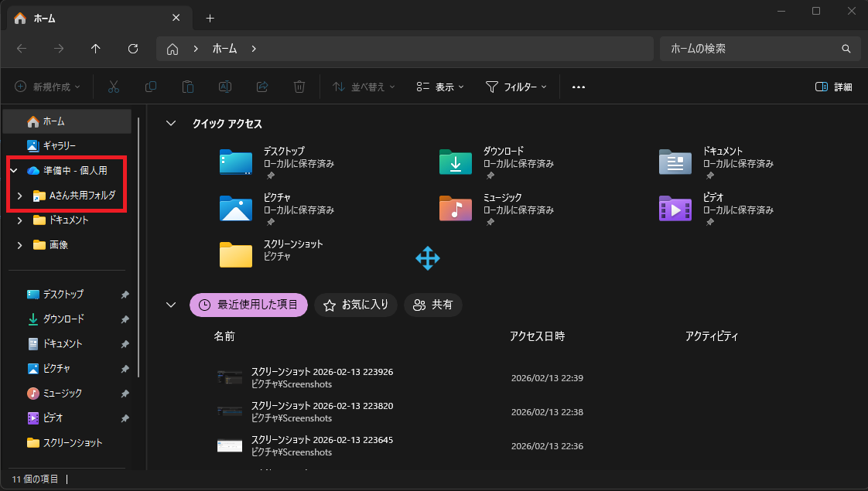The image size is (868, 491).
Task: Expand the Aさん共用フォルダ tree node
Action: [20, 196]
